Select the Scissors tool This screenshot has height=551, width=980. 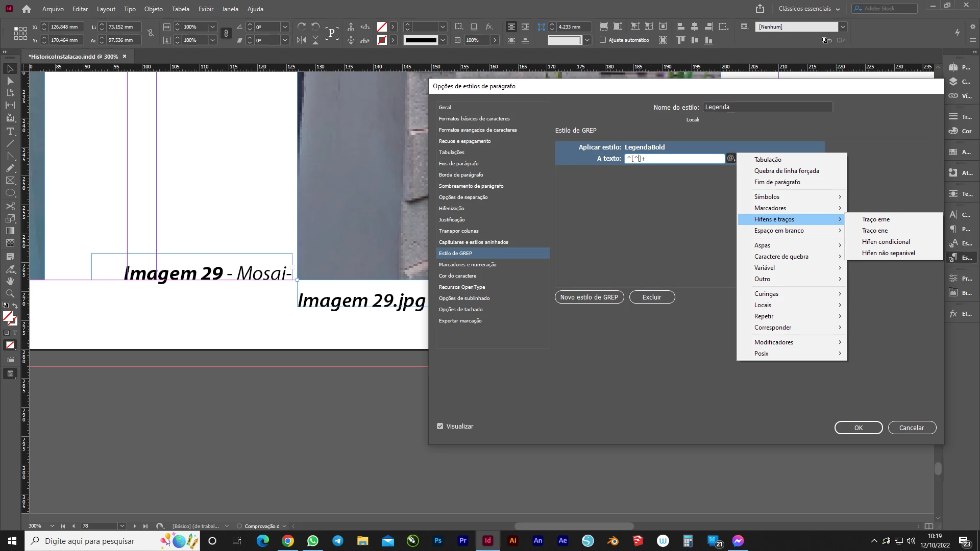click(10, 206)
